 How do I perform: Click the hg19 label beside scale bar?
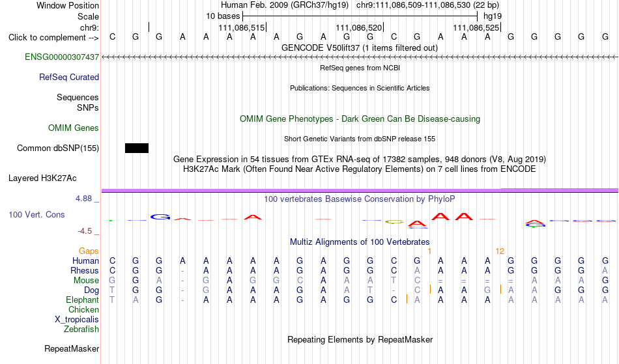[493, 16]
